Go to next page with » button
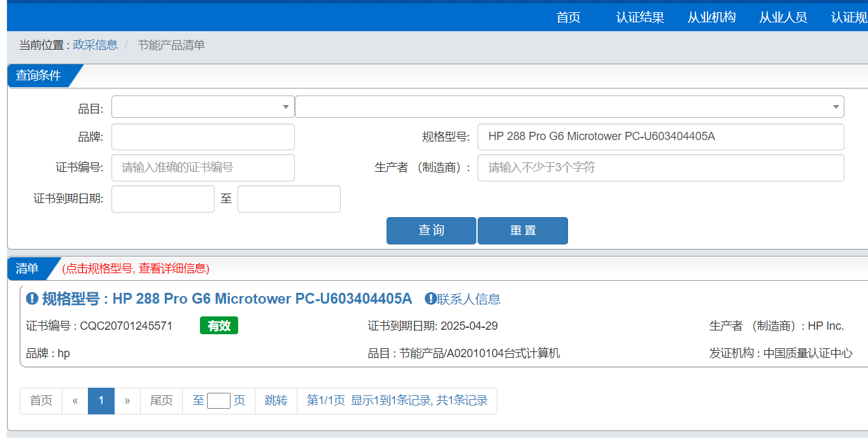This screenshot has height=438, width=868. pos(127,400)
